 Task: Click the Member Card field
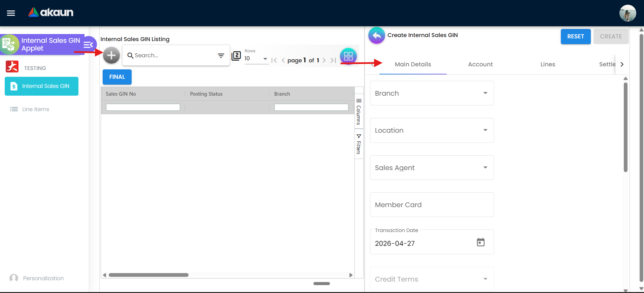pos(432,205)
